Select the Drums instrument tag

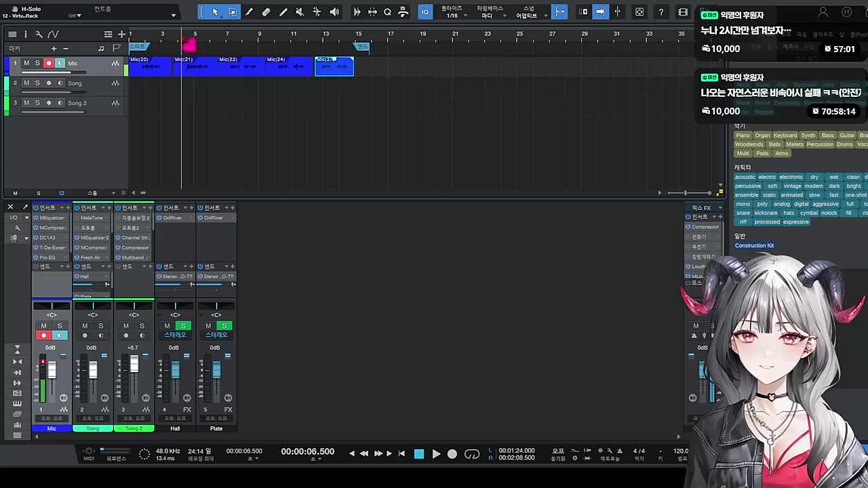coord(844,144)
